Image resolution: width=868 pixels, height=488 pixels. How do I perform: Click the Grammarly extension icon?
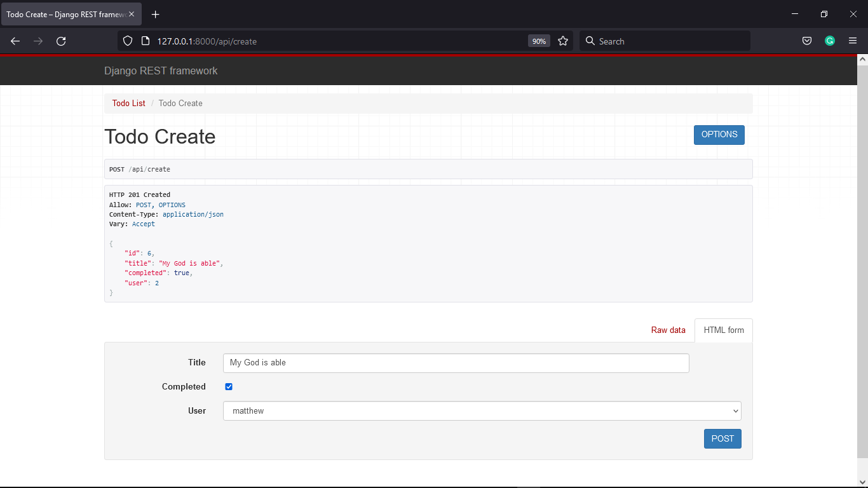830,41
